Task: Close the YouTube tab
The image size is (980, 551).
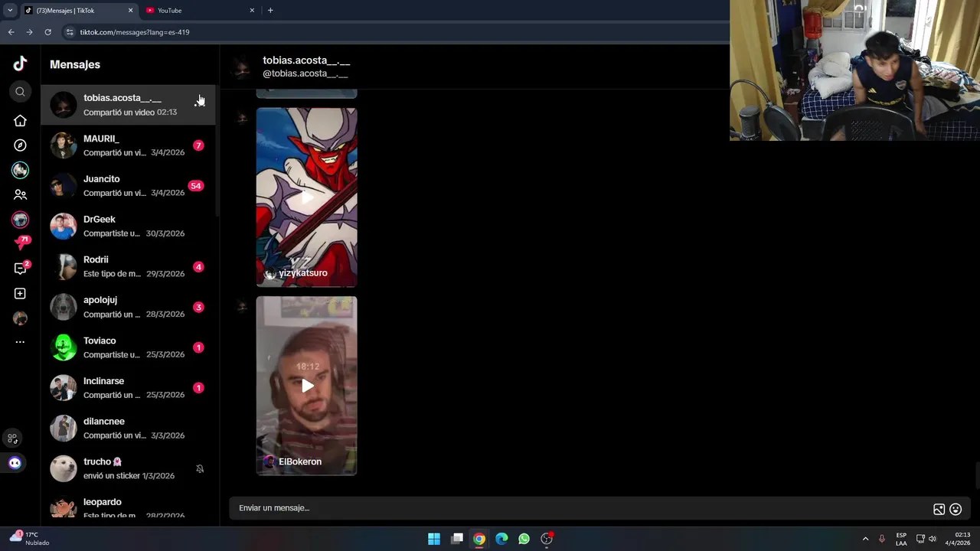Action: tap(252, 10)
